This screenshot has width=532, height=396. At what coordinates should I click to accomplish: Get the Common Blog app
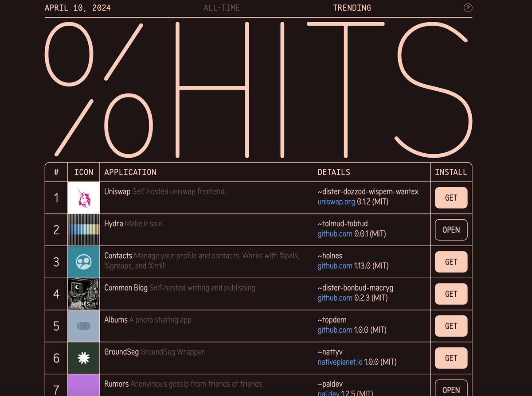click(x=451, y=294)
